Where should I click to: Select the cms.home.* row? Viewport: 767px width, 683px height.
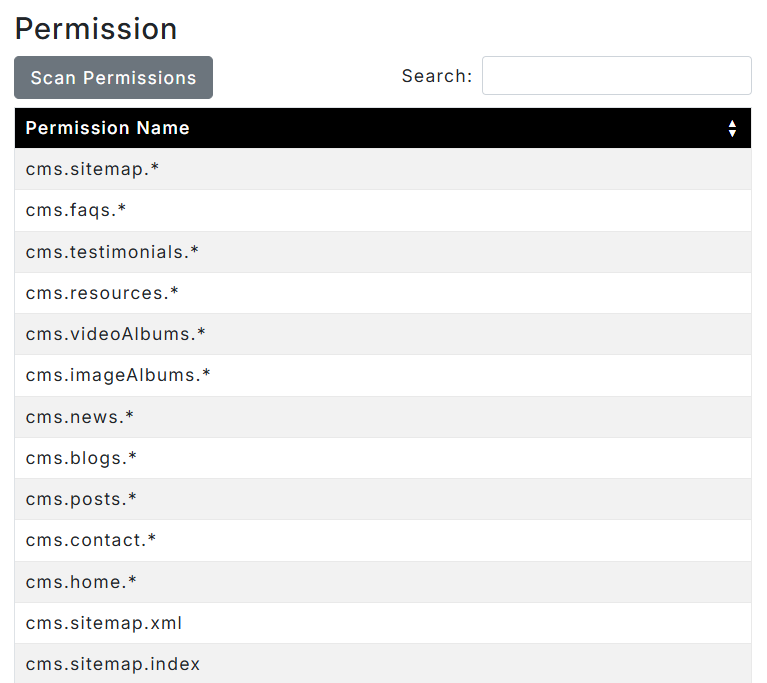pyautogui.click(x=383, y=582)
